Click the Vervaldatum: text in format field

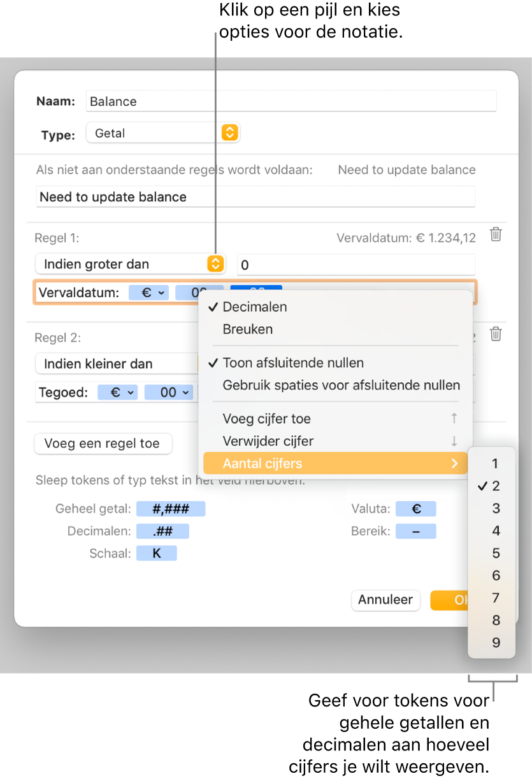pyautogui.click(x=79, y=293)
